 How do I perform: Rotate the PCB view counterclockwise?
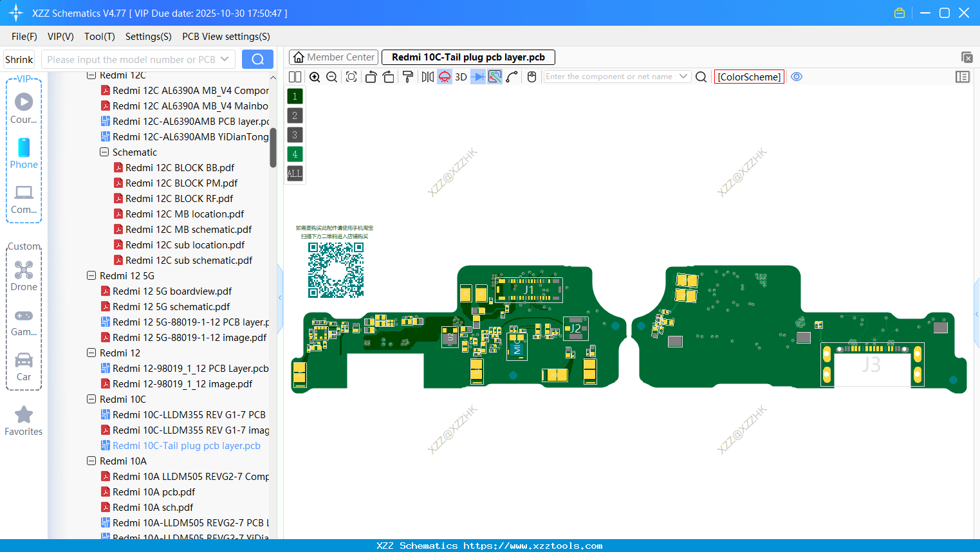pyautogui.click(x=371, y=77)
